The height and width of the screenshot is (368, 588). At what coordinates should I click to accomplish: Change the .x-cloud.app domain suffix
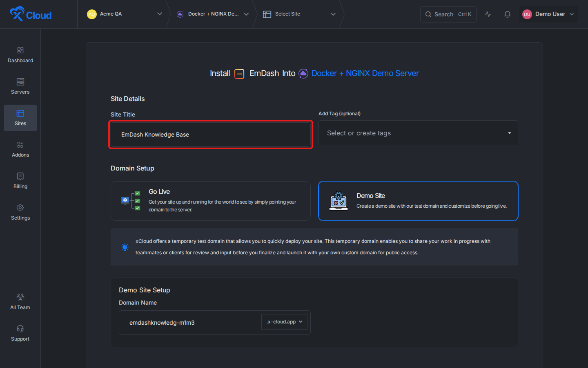tap(284, 322)
